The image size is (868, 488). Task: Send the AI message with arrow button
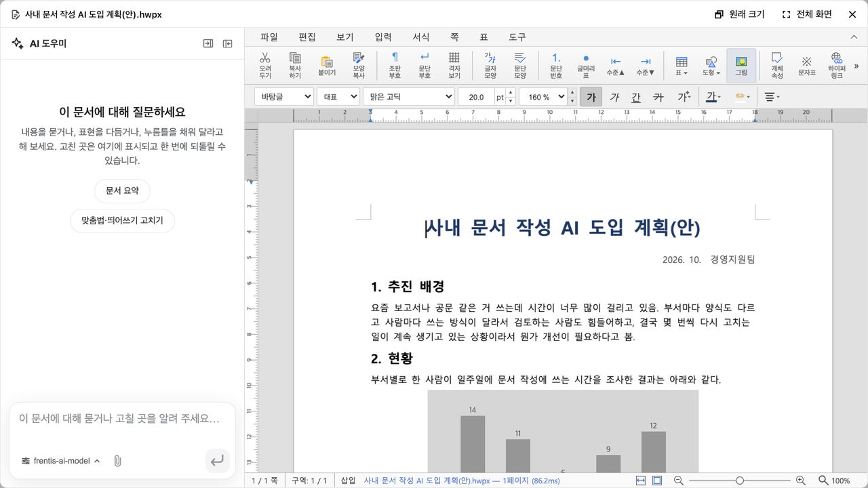(x=217, y=461)
